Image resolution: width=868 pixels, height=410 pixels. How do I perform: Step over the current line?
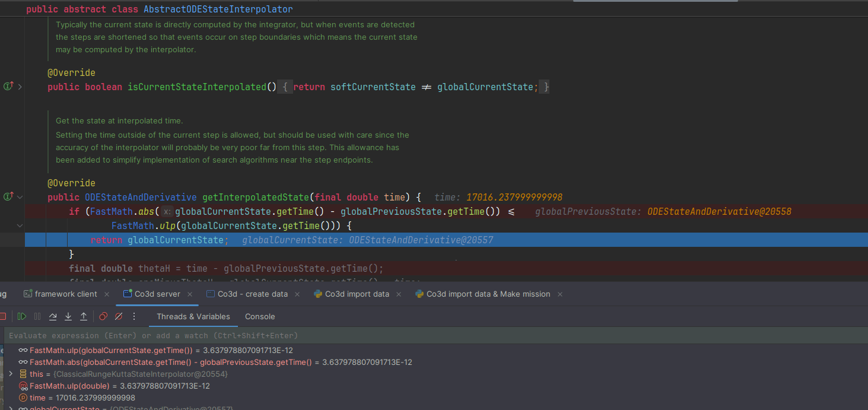tap(53, 316)
